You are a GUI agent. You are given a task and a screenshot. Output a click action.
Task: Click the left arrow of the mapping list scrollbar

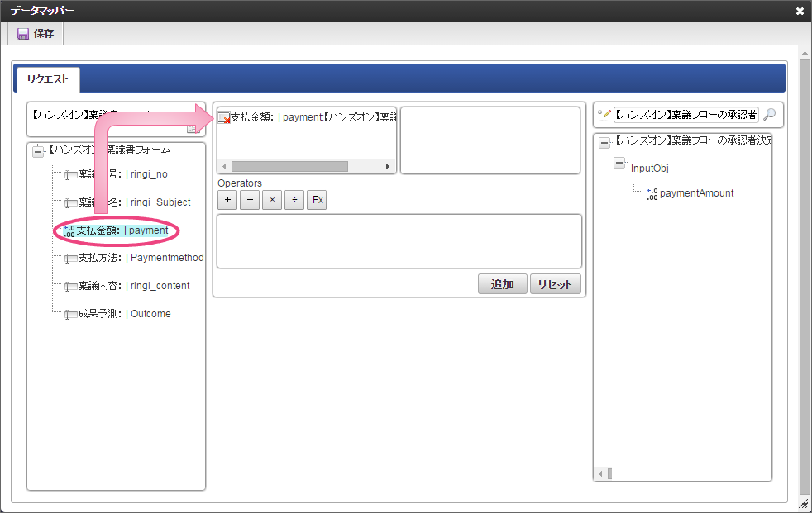coord(224,167)
